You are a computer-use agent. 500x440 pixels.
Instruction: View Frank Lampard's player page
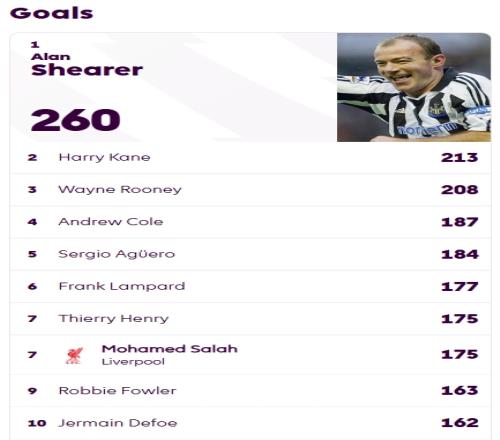pyautogui.click(x=122, y=286)
